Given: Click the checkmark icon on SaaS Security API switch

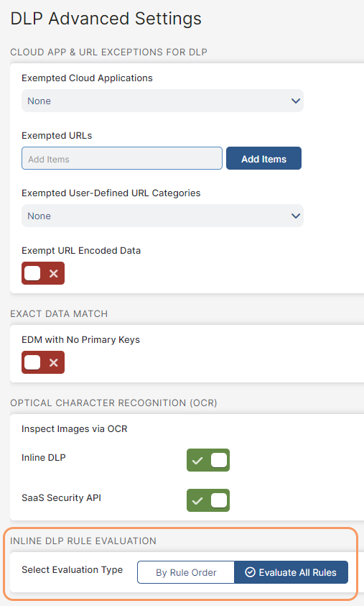Looking at the screenshot, I should [x=197, y=500].
